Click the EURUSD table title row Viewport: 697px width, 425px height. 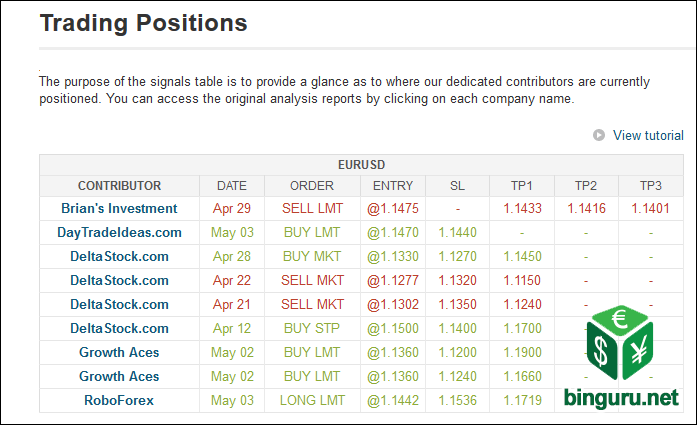pyautogui.click(x=362, y=164)
